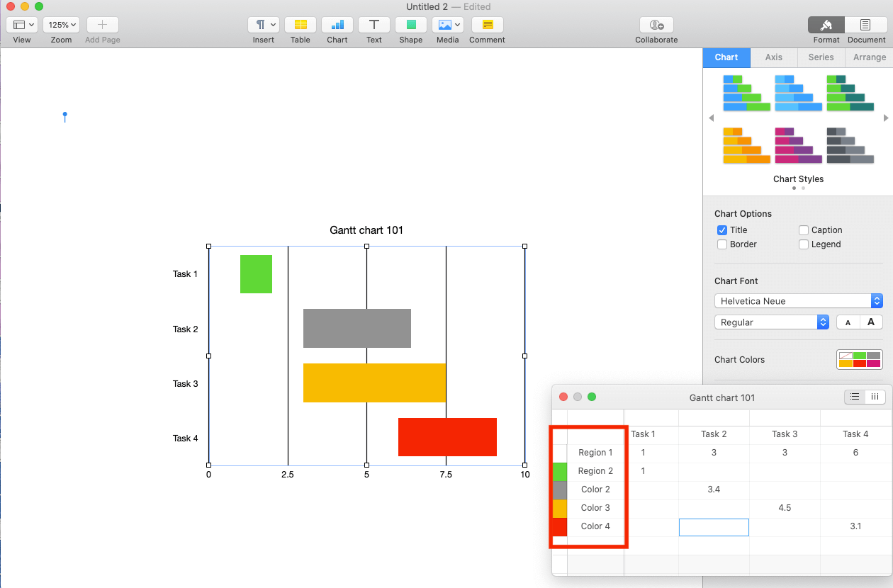
Task: Increase chart font size
Action: pos(871,322)
